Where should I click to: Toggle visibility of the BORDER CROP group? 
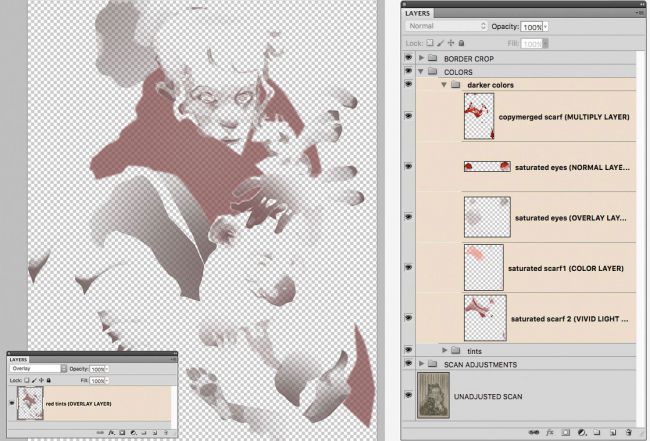tap(409, 59)
